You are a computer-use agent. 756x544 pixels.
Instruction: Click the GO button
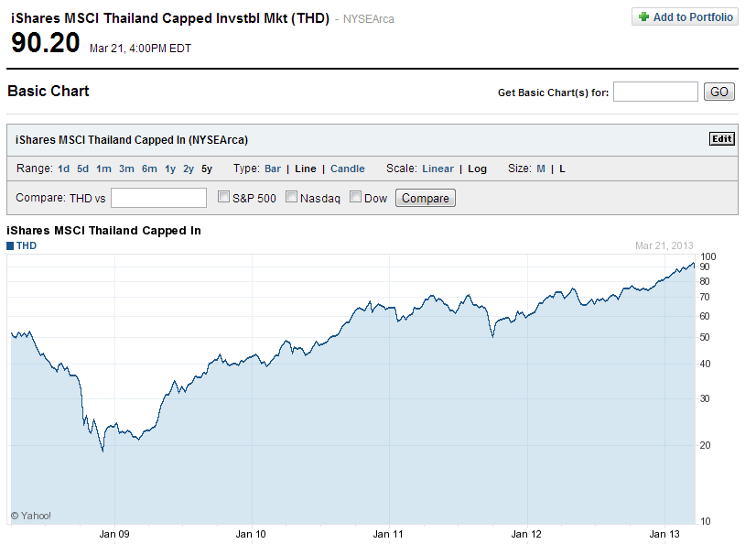pyautogui.click(x=718, y=92)
